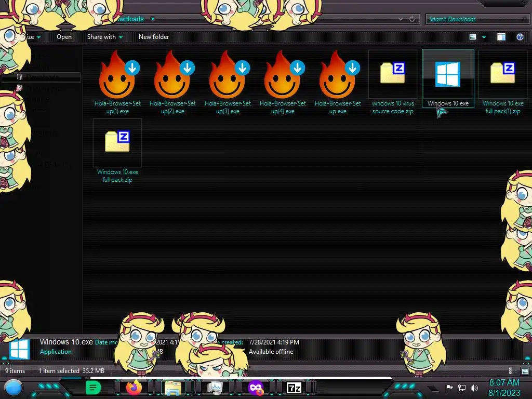Image resolution: width=532 pixels, height=399 pixels.
Task: Click the Change your view icon
Action: 473,37
